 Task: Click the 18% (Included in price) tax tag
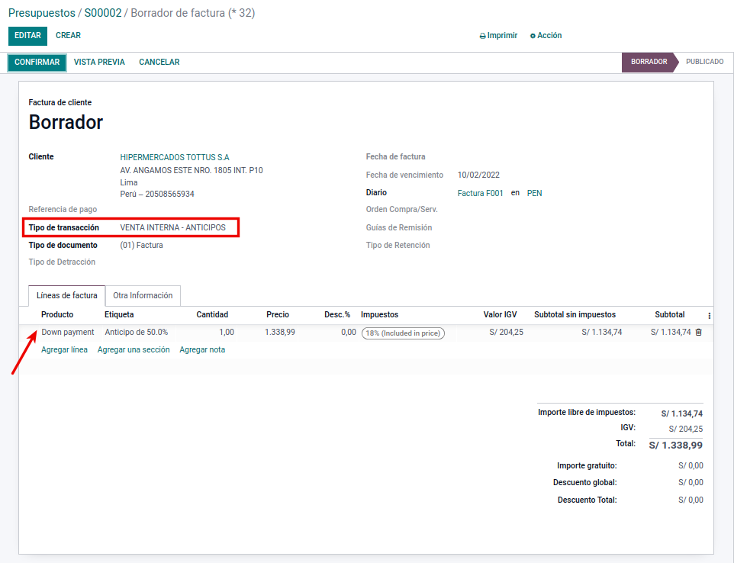403,333
